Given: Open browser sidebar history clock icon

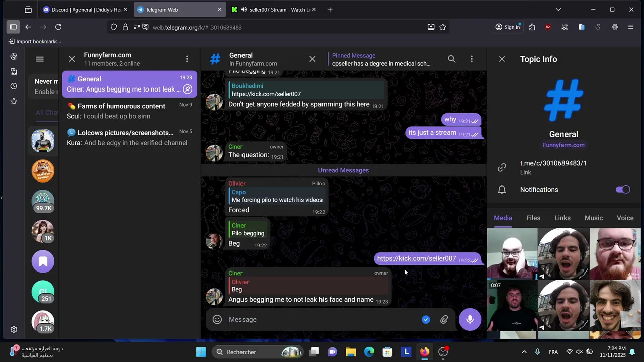Looking at the screenshot, I should tap(14, 86).
